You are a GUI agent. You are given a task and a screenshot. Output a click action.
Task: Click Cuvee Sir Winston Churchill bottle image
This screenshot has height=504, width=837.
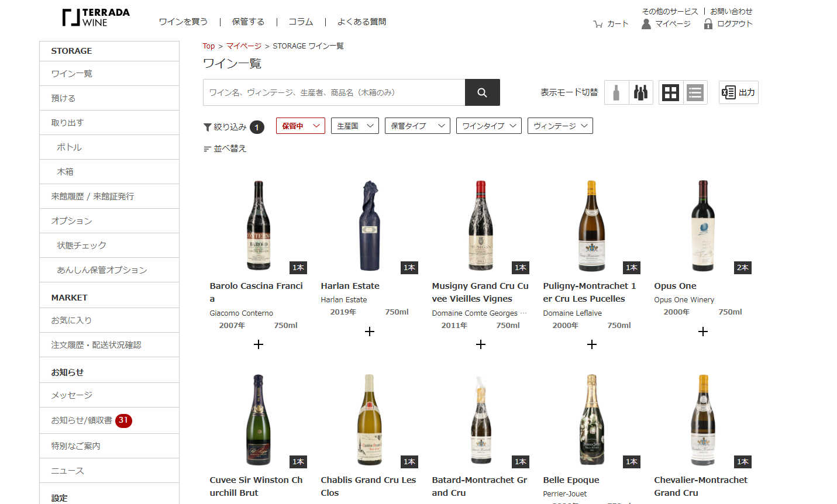(259, 420)
